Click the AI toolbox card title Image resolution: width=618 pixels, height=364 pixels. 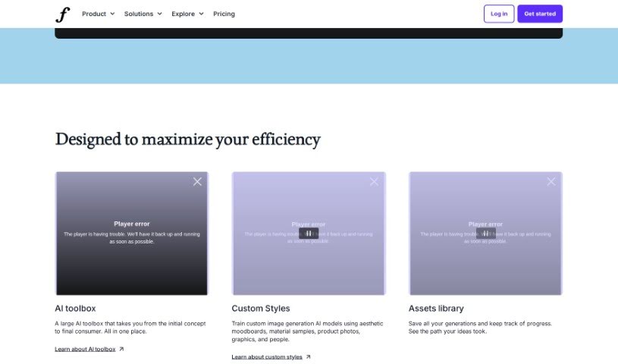coord(75,309)
